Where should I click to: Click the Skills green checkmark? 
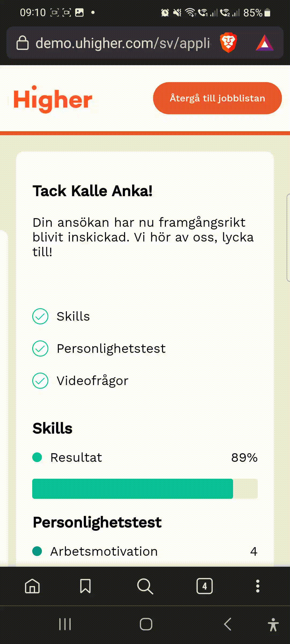40,316
